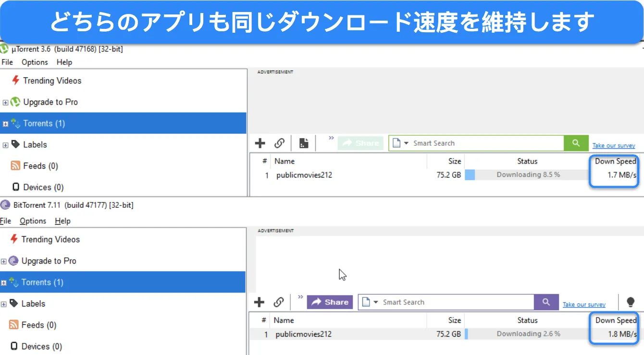This screenshot has width=644, height=355.
Task: Click the grayed Share button in µTorrent
Action: (360, 143)
